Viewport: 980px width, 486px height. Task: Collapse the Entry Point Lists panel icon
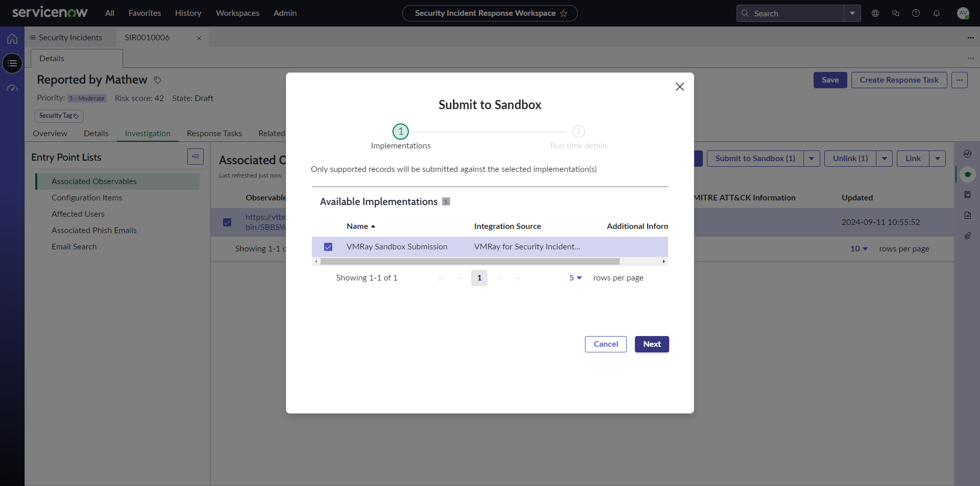click(x=195, y=157)
